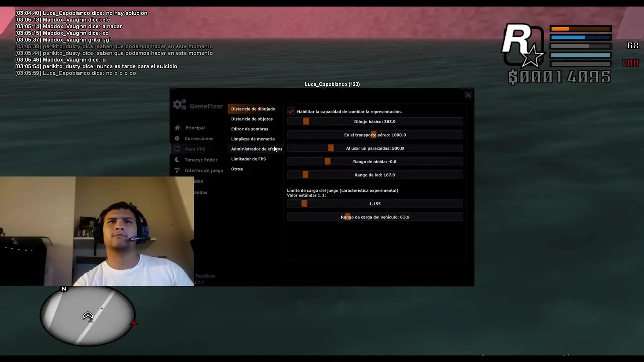Adjust the Rango de carga del vehículo slider
The width and height of the screenshot is (644, 362).
click(375, 217)
